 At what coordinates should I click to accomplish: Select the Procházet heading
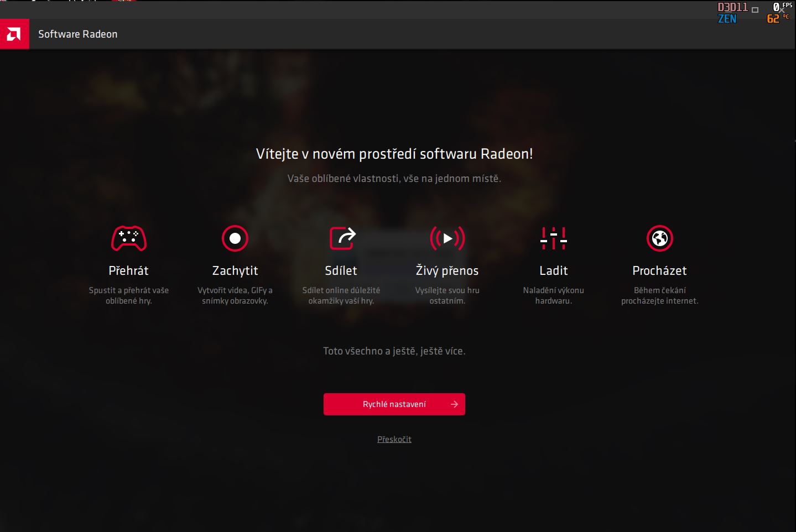tap(660, 270)
